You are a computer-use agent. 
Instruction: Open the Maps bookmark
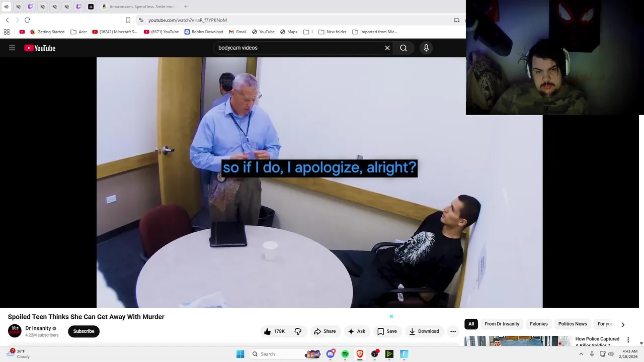click(289, 32)
